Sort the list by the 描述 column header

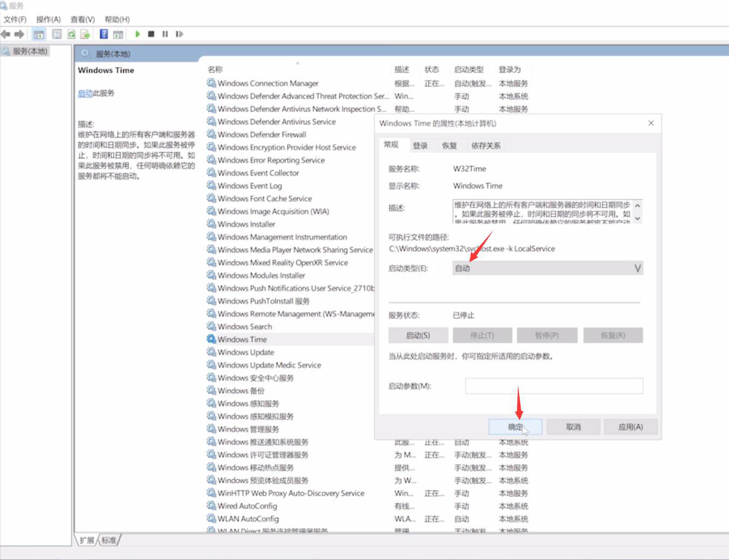401,70
